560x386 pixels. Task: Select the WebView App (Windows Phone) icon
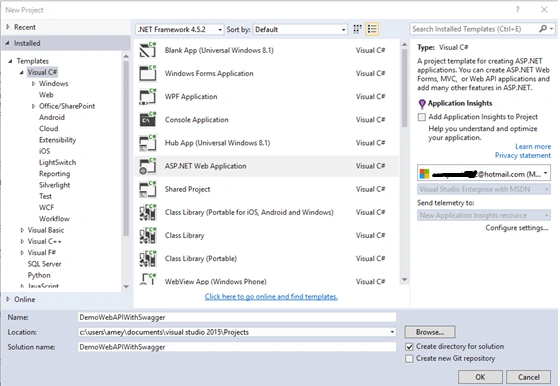tap(148, 279)
